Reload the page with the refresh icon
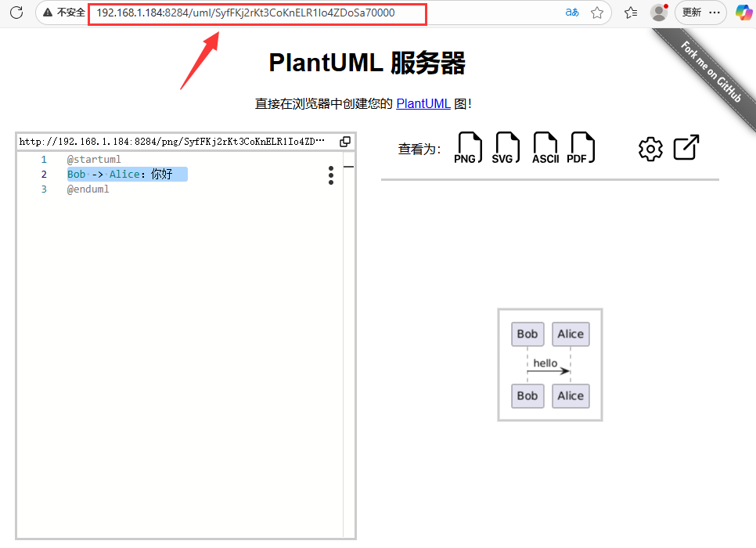The width and height of the screenshot is (756, 548). (x=16, y=13)
